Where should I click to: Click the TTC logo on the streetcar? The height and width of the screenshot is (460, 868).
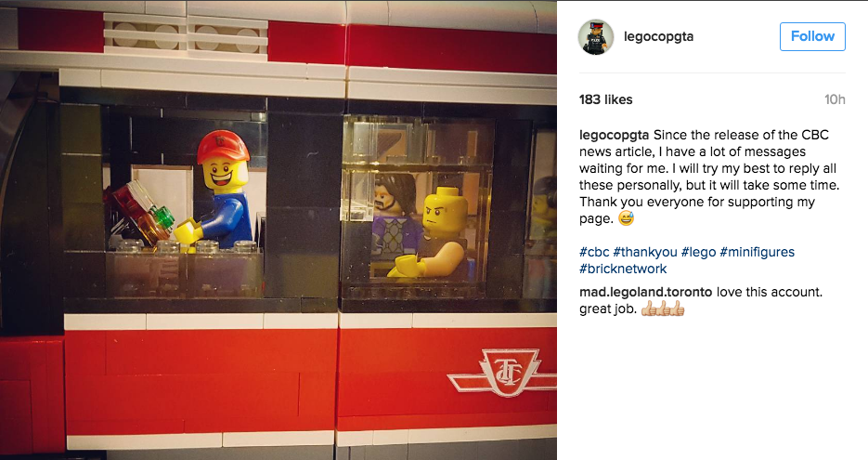[x=502, y=372]
